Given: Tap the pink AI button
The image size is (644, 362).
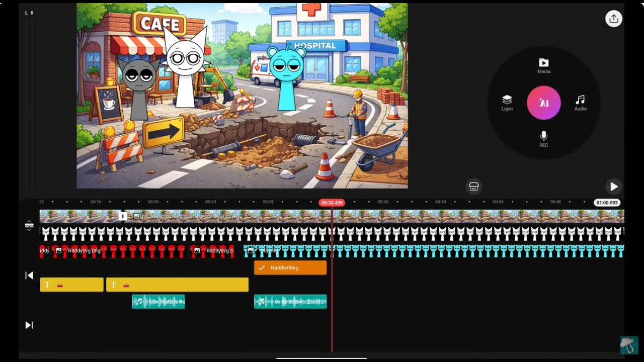Looking at the screenshot, I should tap(544, 103).
